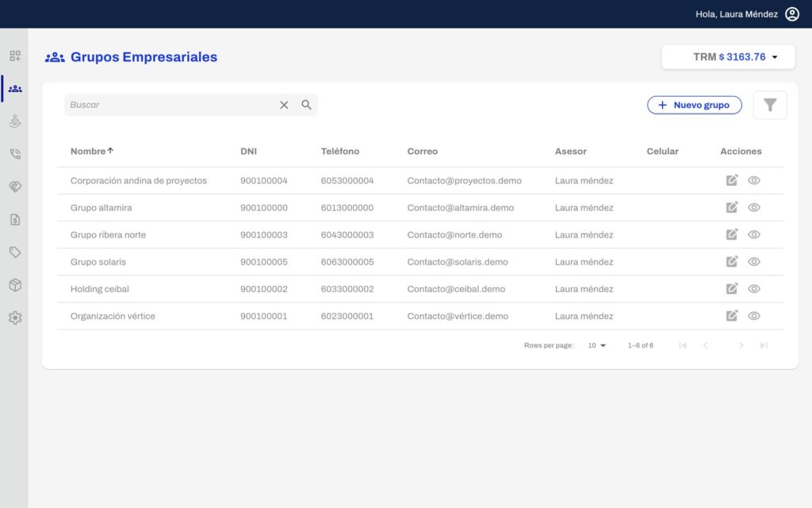
Task: View details of Organización vértice
Action: click(x=754, y=316)
